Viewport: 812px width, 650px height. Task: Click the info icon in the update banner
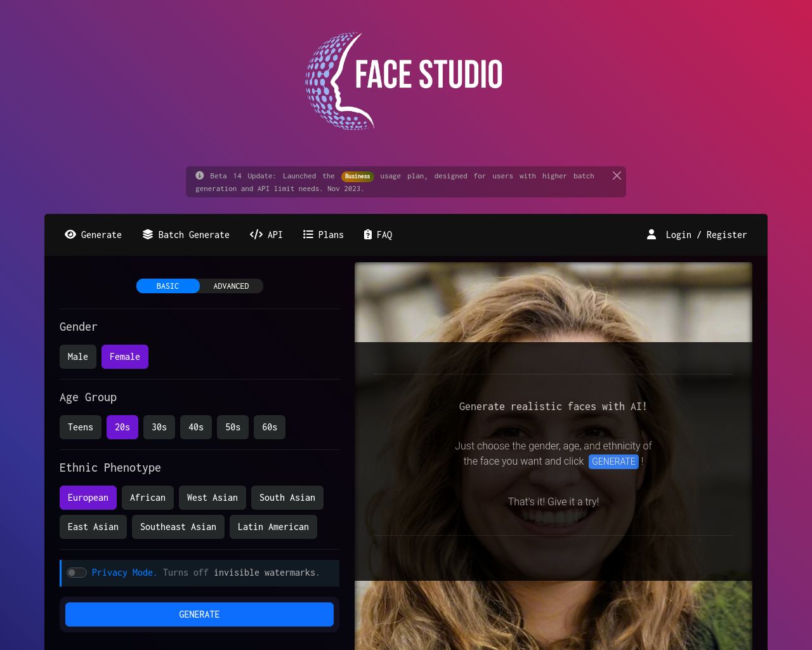(199, 176)
